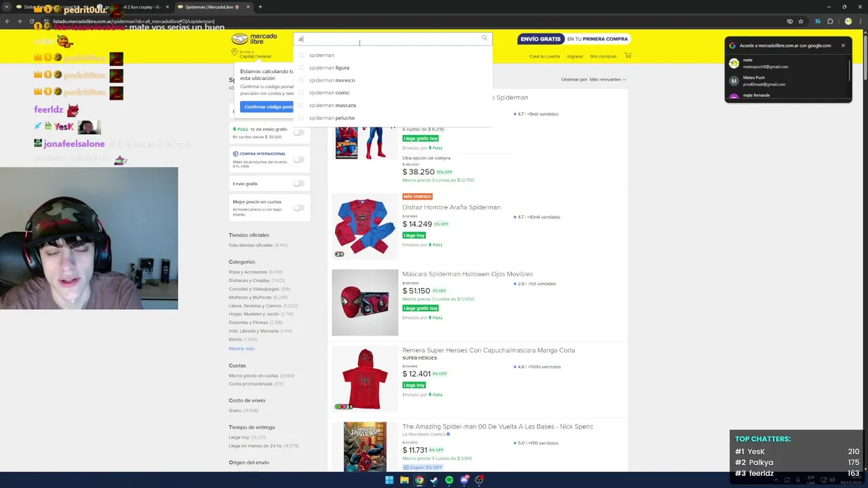Click in the MercadoLibre search field
868x488 pixels.
pyautogui.click(x=387, y=39)
